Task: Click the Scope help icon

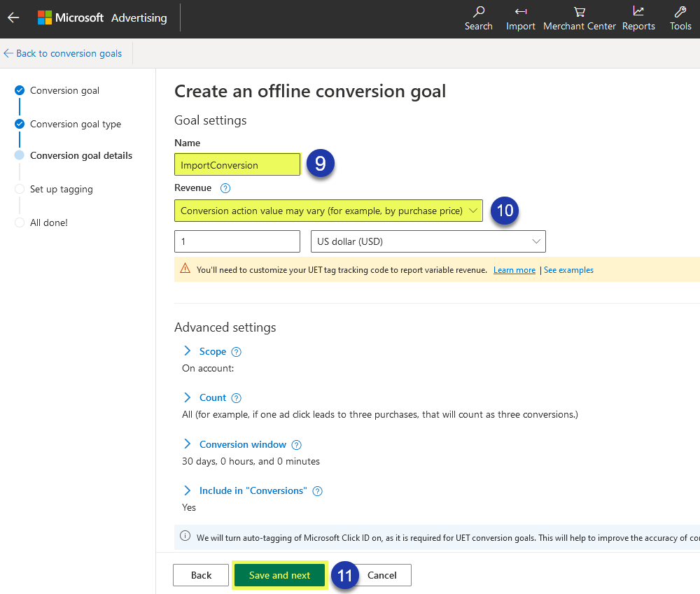Action: [x=236, y=351]
